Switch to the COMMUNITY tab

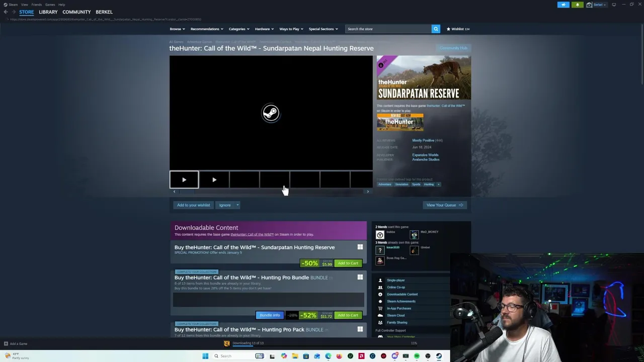click(76, 12)
